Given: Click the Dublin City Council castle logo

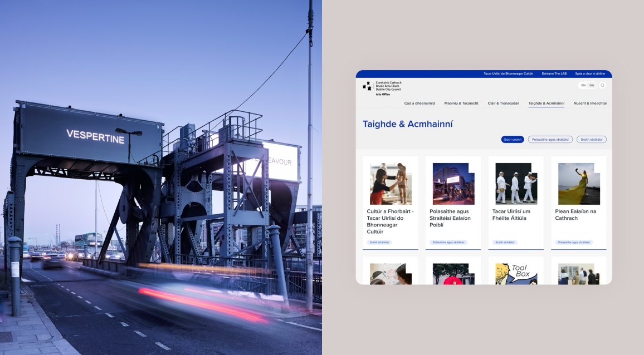Looking at the screenshot, I should point(367,87).
